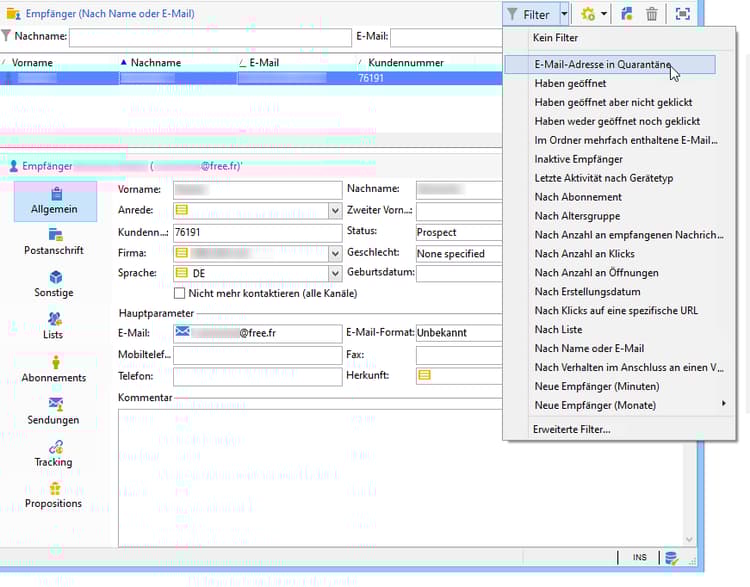The width and height of the screenshot is (750, 587).
Task: Open the gear icon dropdown arrow
Action: tap(604, 14)
